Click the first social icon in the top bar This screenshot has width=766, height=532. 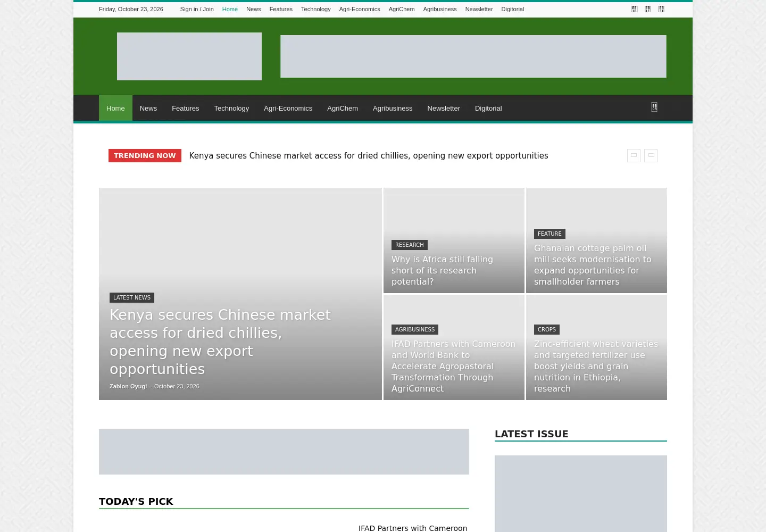[x=634, y=9]
